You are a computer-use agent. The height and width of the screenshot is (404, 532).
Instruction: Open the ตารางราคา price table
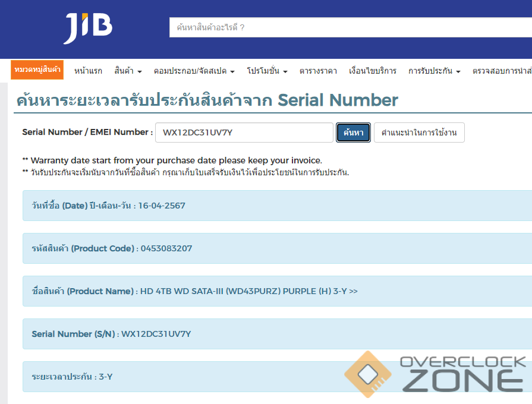pos(318,71)
